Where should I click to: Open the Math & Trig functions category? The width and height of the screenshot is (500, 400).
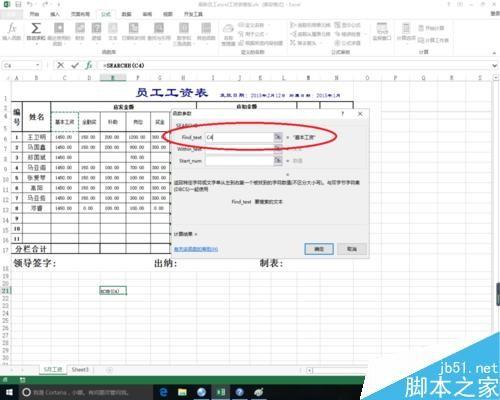[x=184, y=33]
